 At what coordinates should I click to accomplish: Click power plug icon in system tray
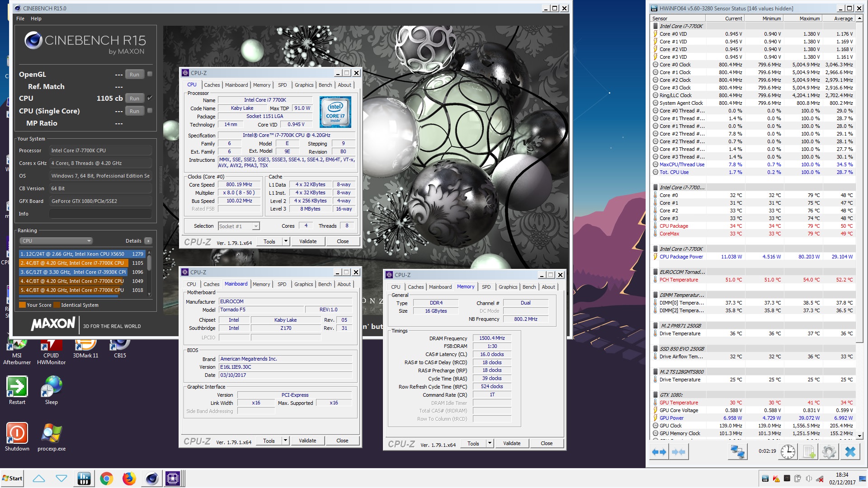click(797, 479)
